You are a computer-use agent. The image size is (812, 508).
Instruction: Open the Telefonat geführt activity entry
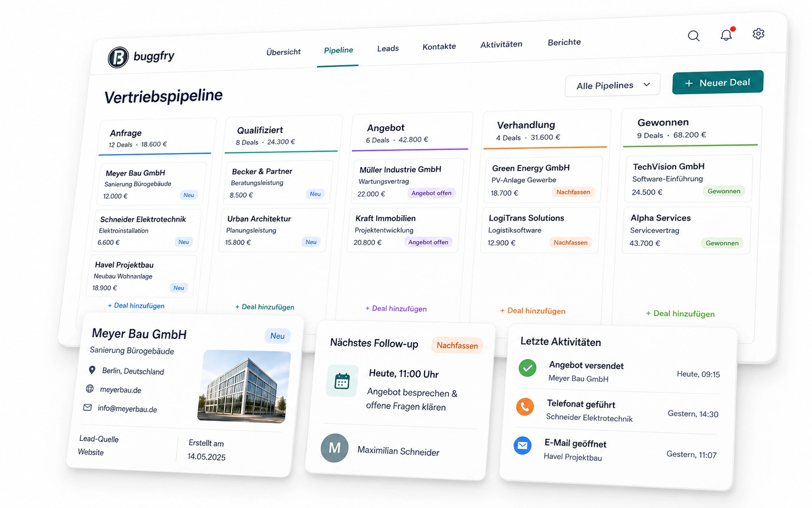(617, 411)
